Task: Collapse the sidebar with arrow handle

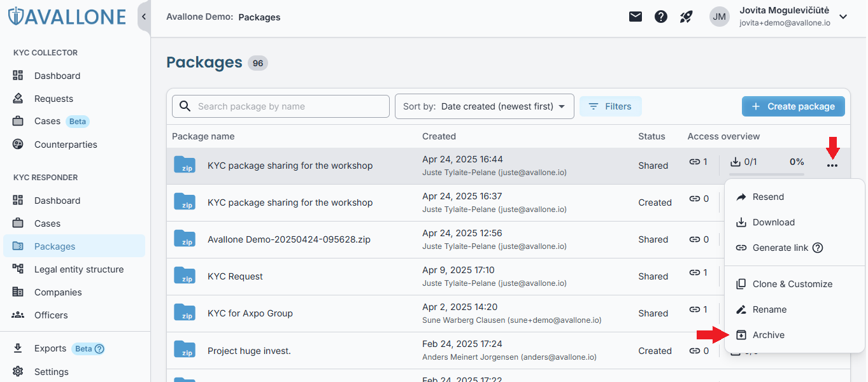Action: click(x=144, y=17)
